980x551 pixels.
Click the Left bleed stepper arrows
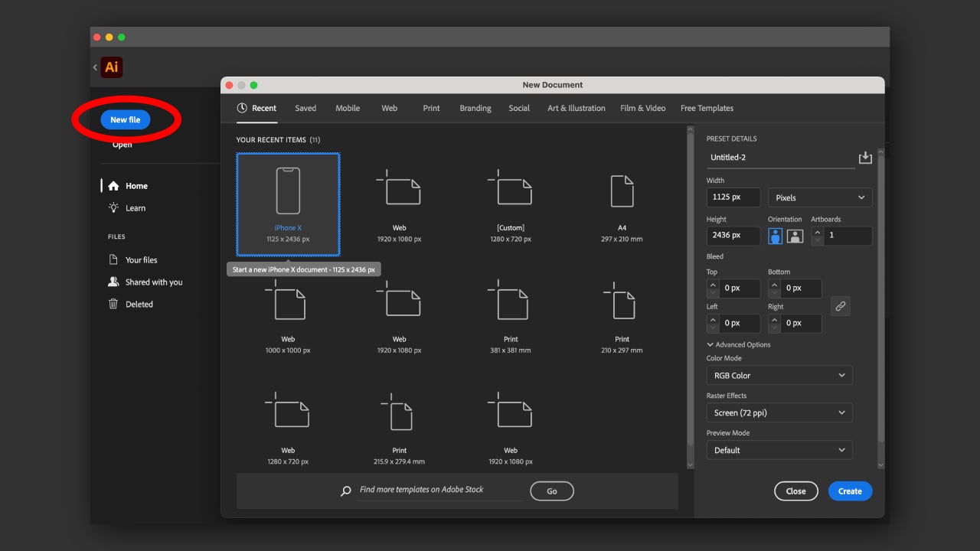click(x=713, y=323)
